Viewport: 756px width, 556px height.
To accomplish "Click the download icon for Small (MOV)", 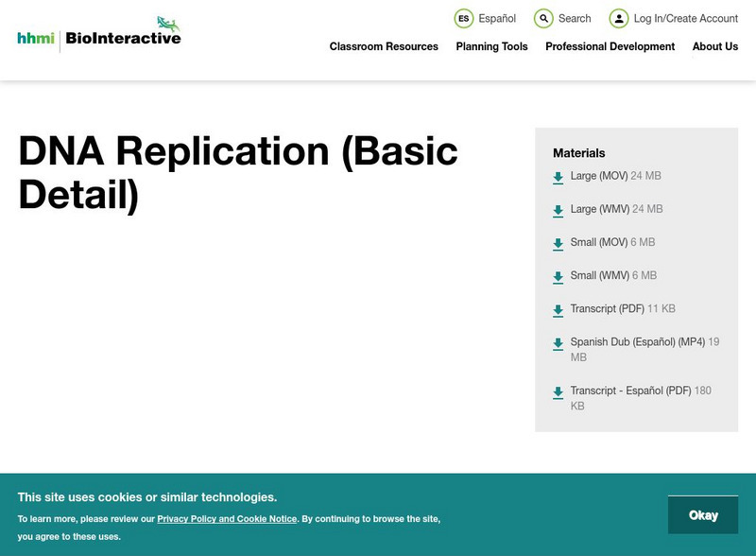I will tap(557, 242).
